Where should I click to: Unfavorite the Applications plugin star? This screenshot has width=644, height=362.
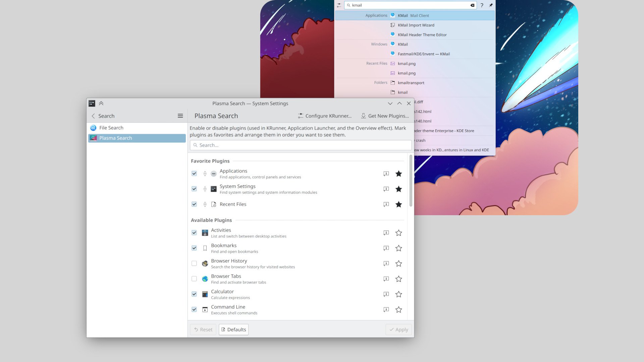(x=398, y=174)
